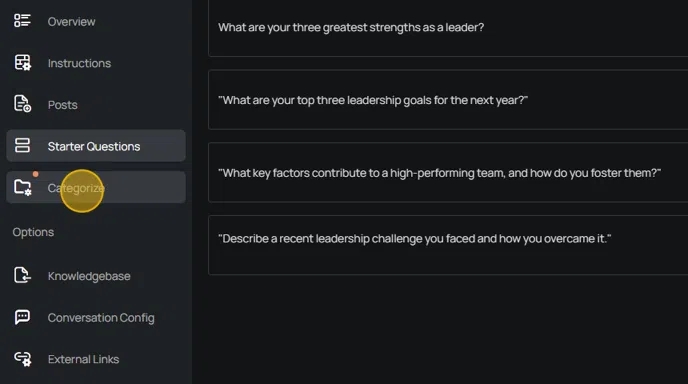Image resolution: width=688 pixels, height=384 pixels.
Task: Click the Conversation Config chat-bubble icon
Action: [x=22, y=317]
